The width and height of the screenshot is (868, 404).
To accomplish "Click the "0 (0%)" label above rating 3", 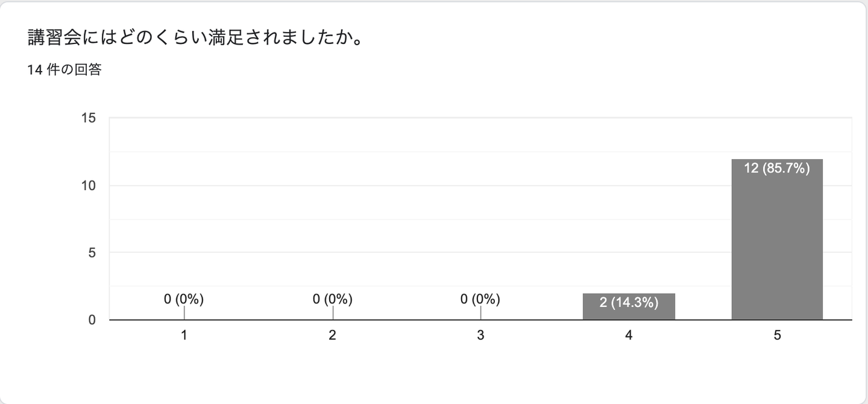I will [480, 299].
